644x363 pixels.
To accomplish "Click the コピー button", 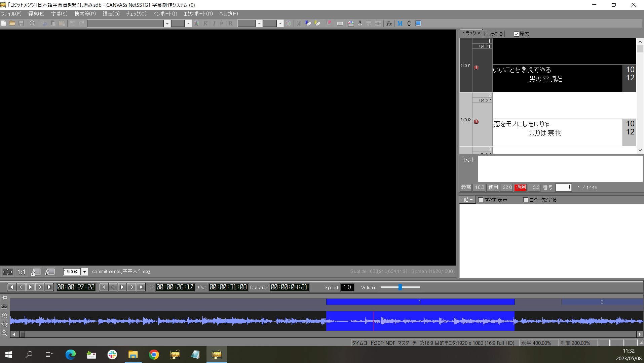I will pos(467,200).
